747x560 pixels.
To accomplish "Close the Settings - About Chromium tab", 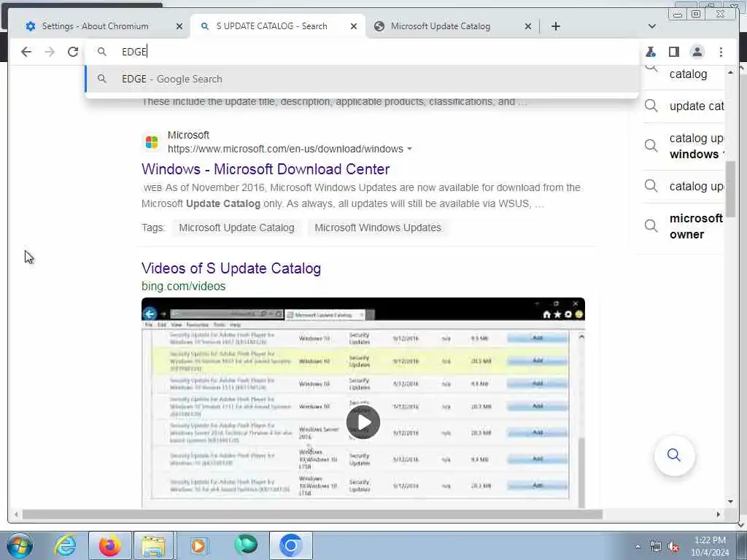I will click(179, 26).
